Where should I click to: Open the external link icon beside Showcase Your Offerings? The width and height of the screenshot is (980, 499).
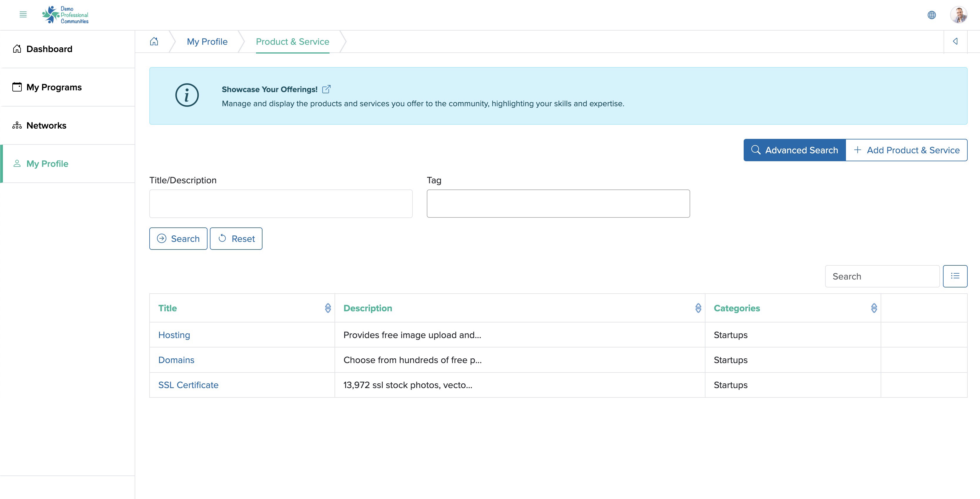click(326, 89)
